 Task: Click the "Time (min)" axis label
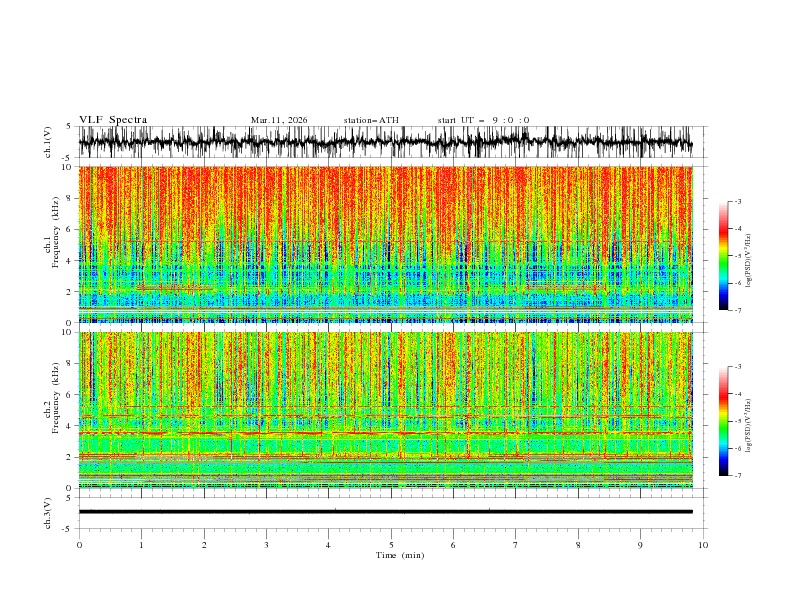(x=400, y=555)
